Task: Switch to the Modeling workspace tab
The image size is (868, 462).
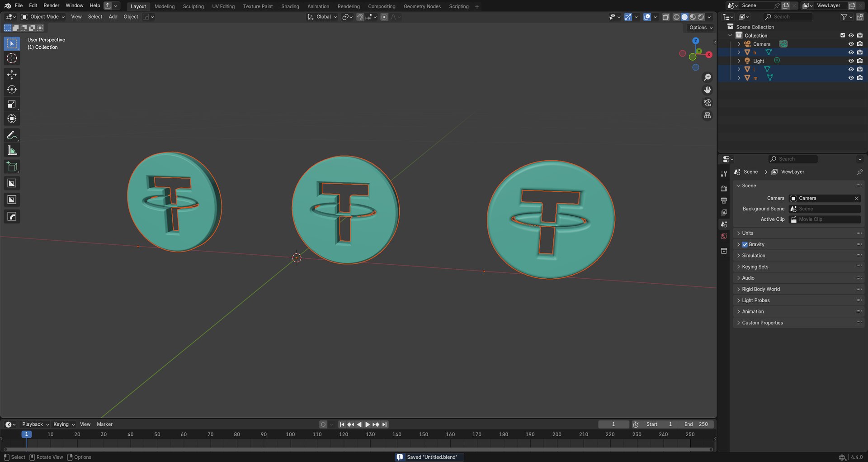Action: click(165, 6)
